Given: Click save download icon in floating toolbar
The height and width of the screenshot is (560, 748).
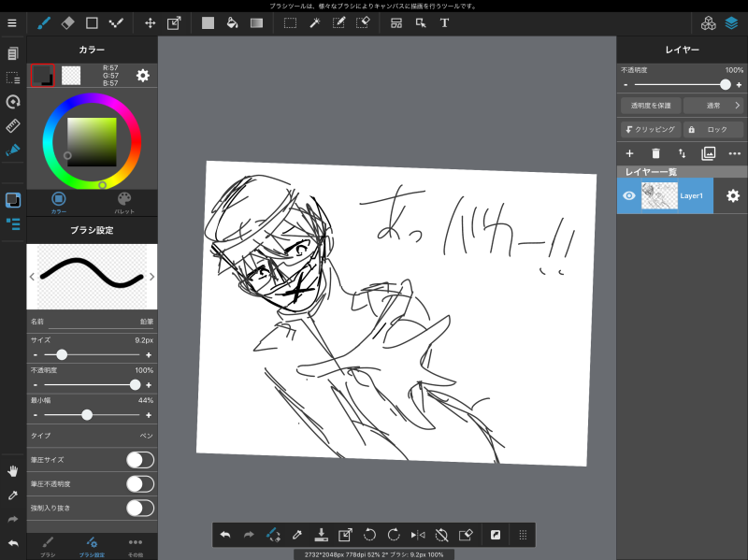Looking at the screenshot, I should coord(322,535).
